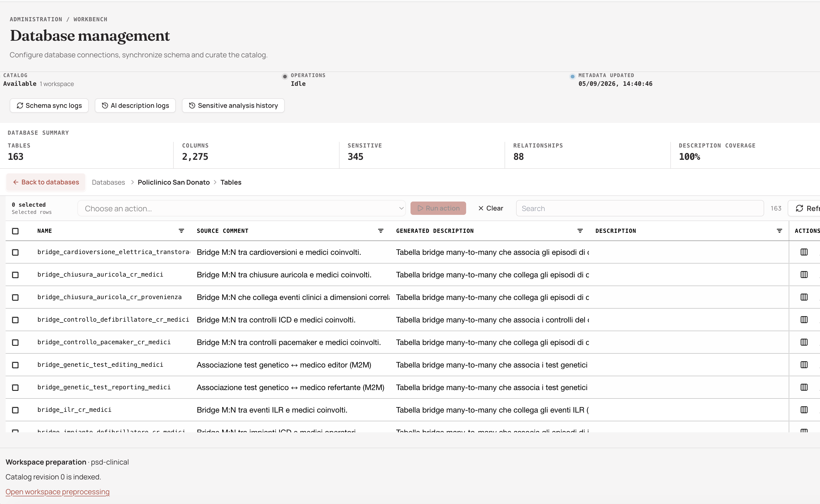Toggle the select-all rows checkbox in header
Viewport: 820px width, 504px height.
pos(15,231)
